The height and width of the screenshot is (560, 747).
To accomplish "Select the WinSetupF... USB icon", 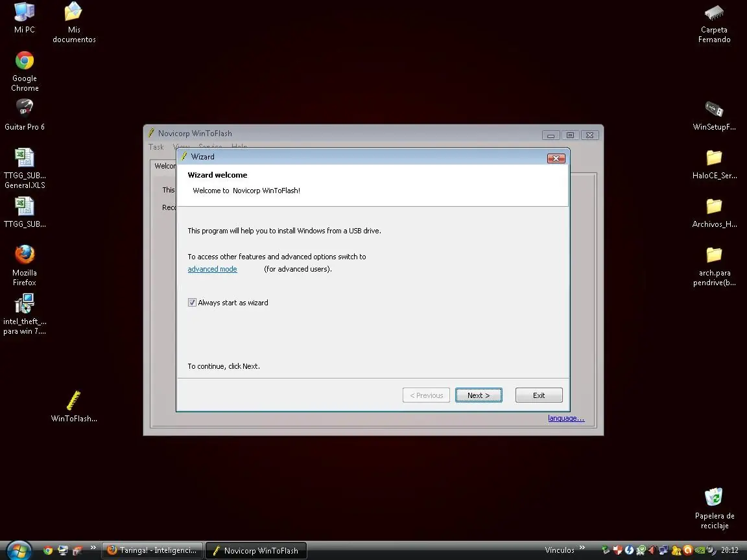I will 714,115.
